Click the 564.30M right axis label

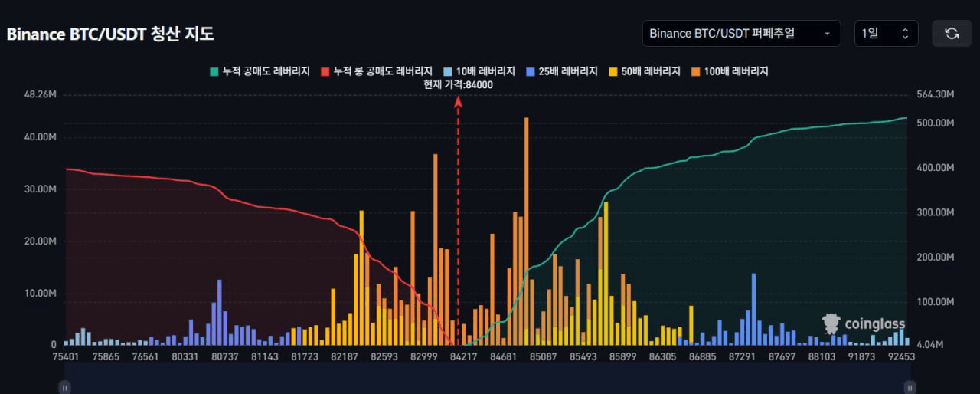936,94
